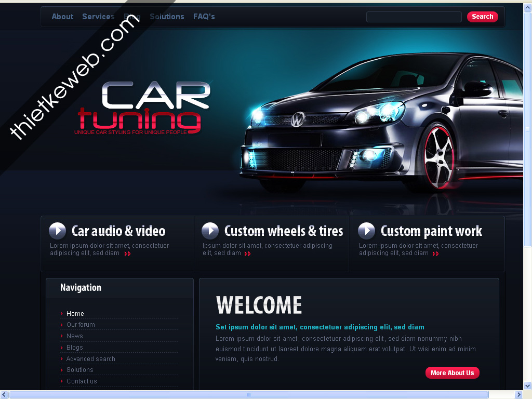Open Advanced search in the Navigation list
The width and height of the screenshot is (532, 399).
(x=90, y=358)
